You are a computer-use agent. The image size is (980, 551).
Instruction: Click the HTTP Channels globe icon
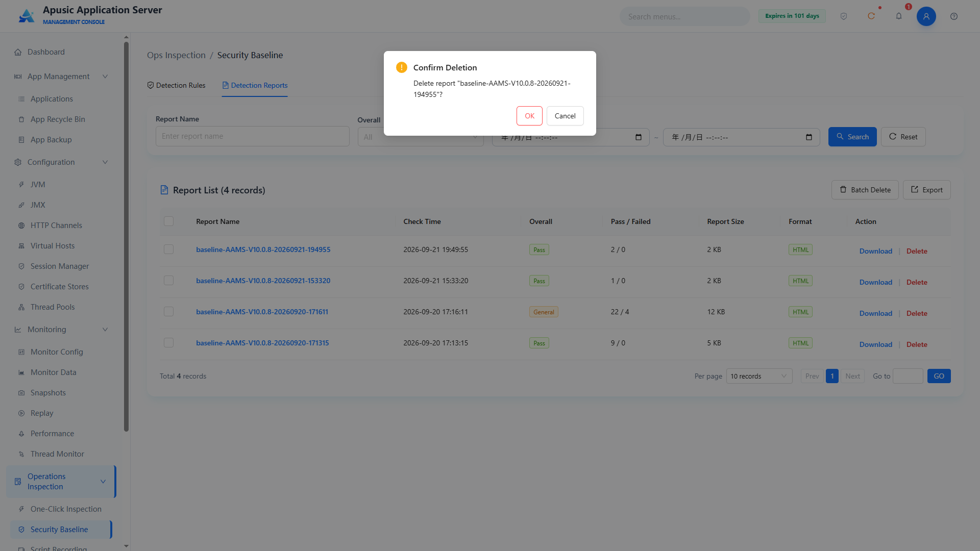(21, 226)
